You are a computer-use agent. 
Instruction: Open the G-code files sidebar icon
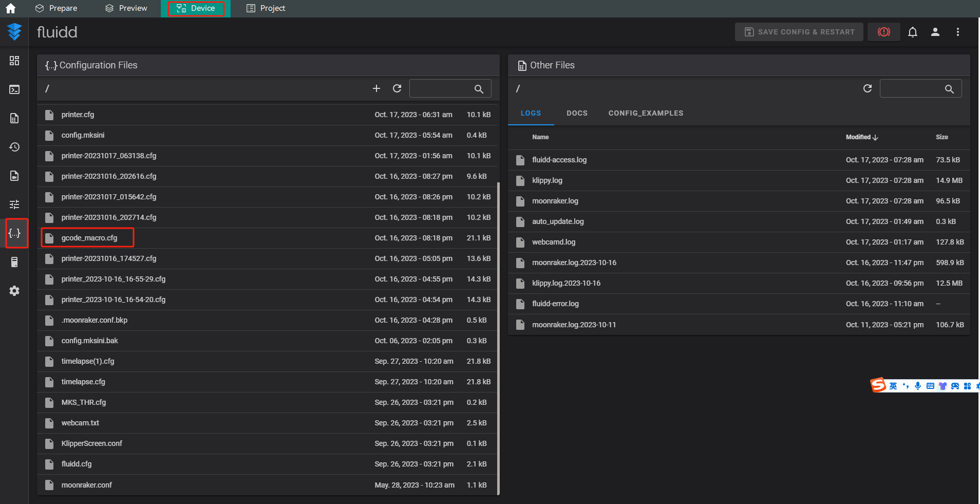tap(14, 118)
